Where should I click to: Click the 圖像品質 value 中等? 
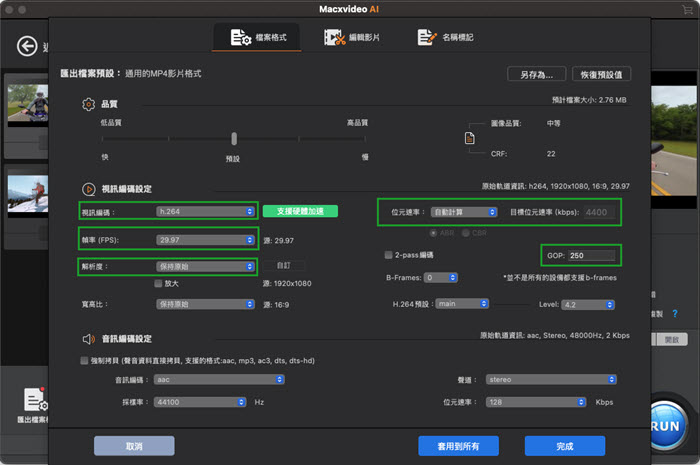[554, 123]
